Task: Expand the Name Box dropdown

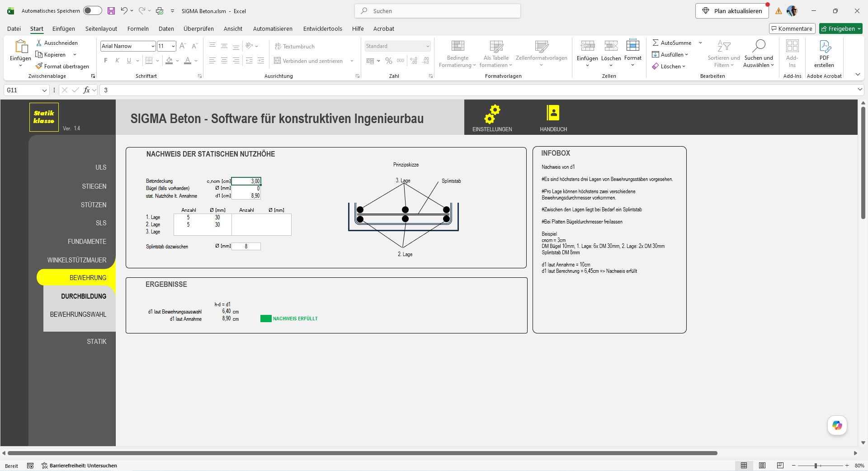Action: (x=44, y=90)
